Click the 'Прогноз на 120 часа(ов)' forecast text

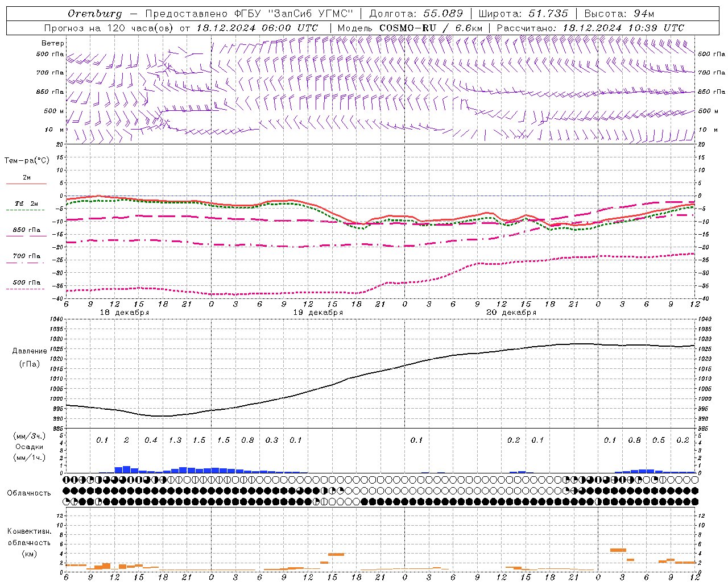pyautogui.click(x=109, y=28)
